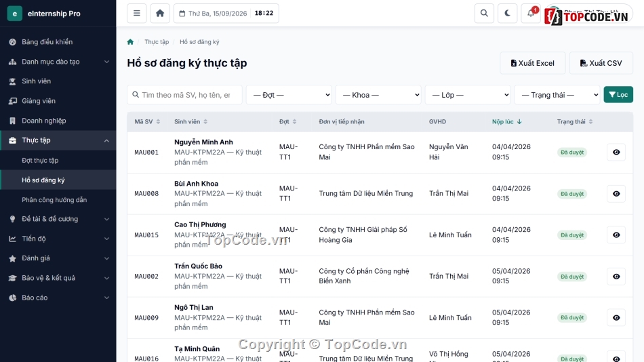Sort by Sinh viên column

[x=190, y=121]
